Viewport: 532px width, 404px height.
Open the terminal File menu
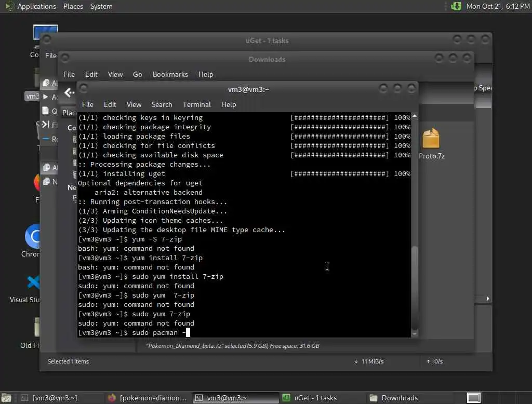click(87, 104)
